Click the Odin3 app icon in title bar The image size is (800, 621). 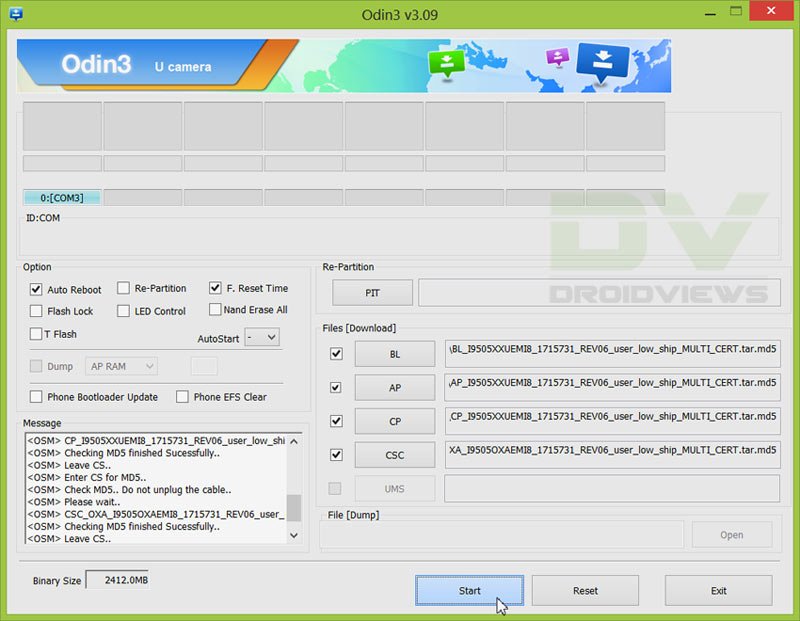16,14
